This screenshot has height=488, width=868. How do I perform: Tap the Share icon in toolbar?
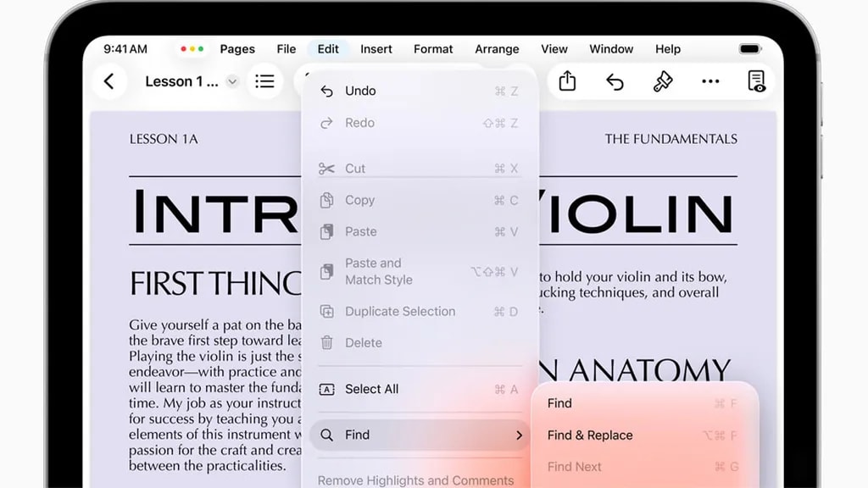(567, 81)
